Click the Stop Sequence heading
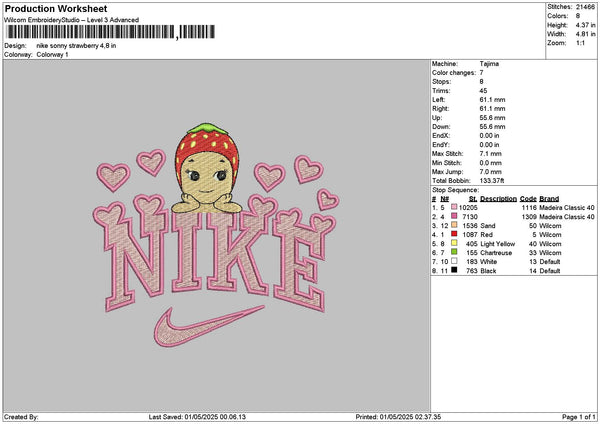Screen dimensions: 600x424 (x=456, y=188)
